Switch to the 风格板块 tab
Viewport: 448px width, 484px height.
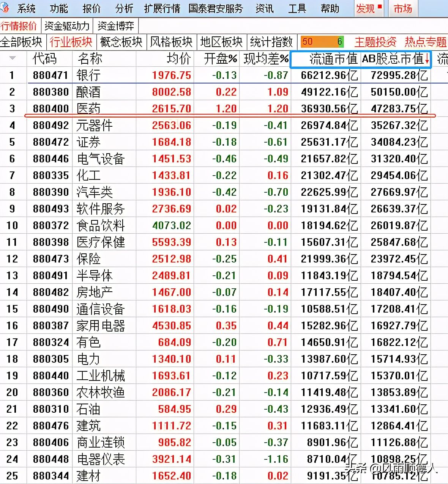[171, 42]
